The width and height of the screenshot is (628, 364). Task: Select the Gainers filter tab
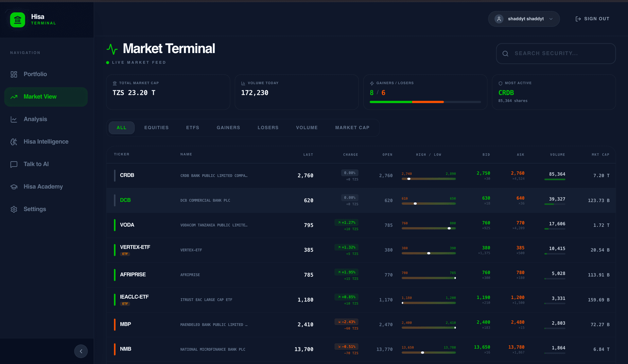228,128
